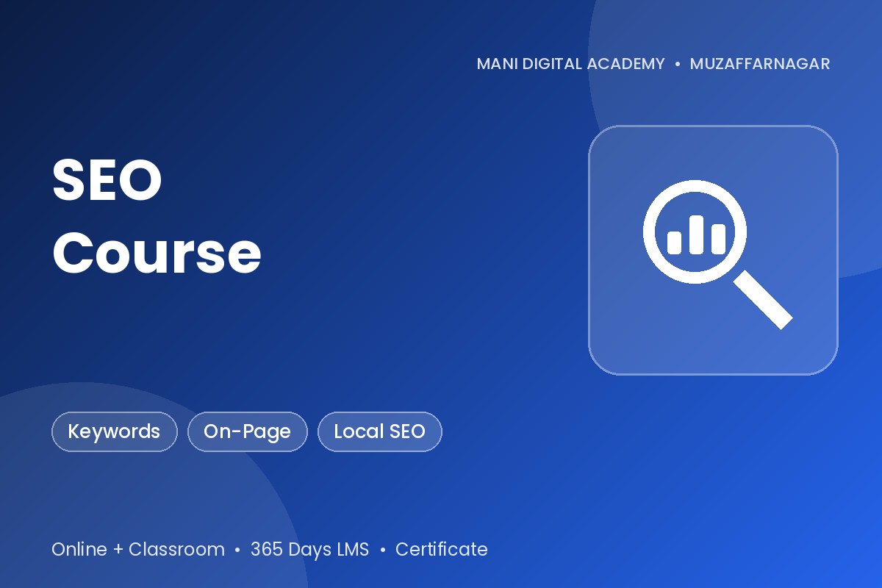Click the magnifying glass analytics icon
This screenshot has height=588, width=882.
click(x=717, y=254)
